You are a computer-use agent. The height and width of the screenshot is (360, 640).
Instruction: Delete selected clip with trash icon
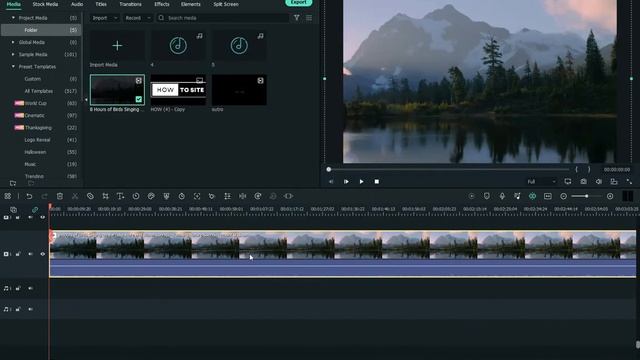pyautogui.click(x=60, y=196)
